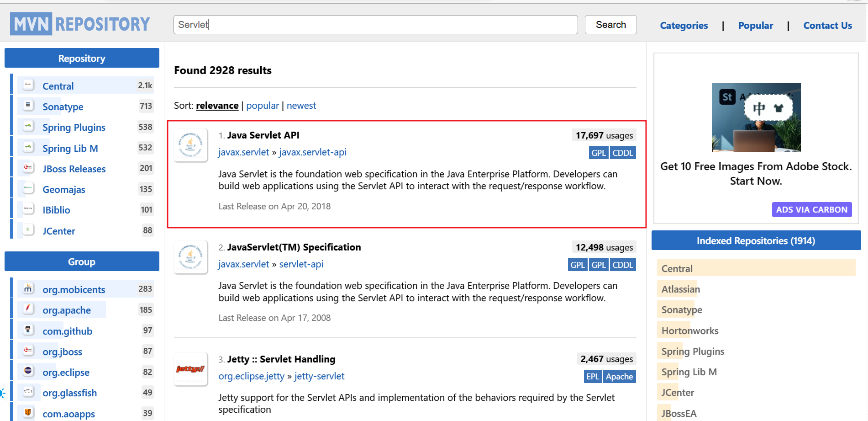
Task: Open Atlassian under Indexed Repositories
Action: 681,289
